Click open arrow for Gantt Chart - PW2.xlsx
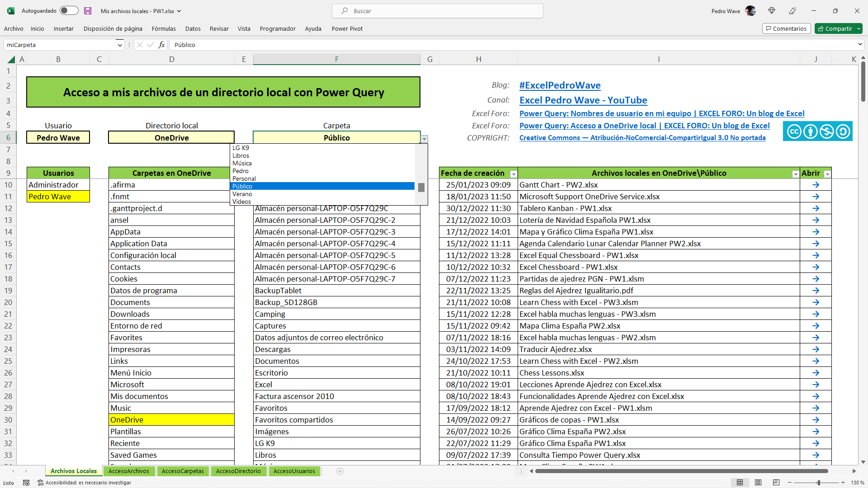The width and height of the screenshot is (868, 488). tap(816, 185)
